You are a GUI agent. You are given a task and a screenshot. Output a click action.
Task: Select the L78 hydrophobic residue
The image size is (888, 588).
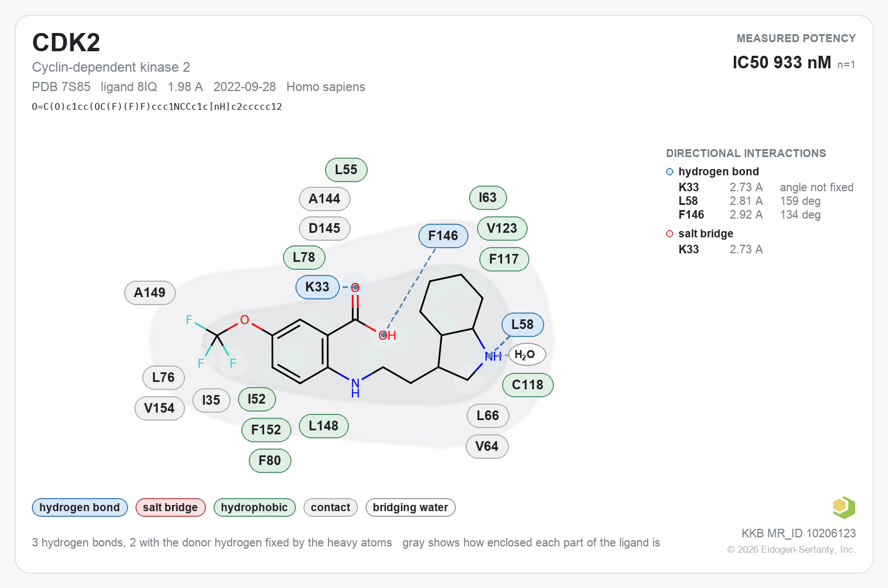point(304,257)
